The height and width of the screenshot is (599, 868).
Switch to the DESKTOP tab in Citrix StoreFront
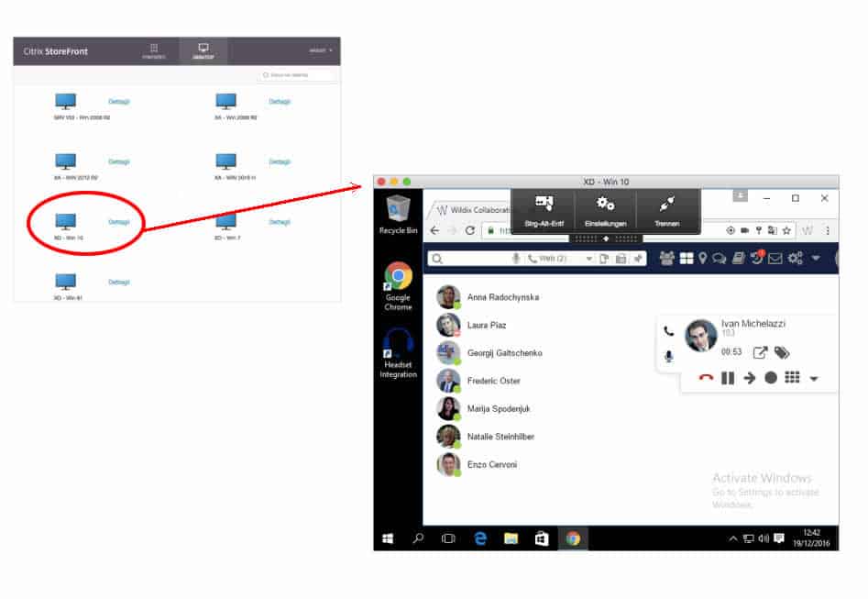pos(203,50)
